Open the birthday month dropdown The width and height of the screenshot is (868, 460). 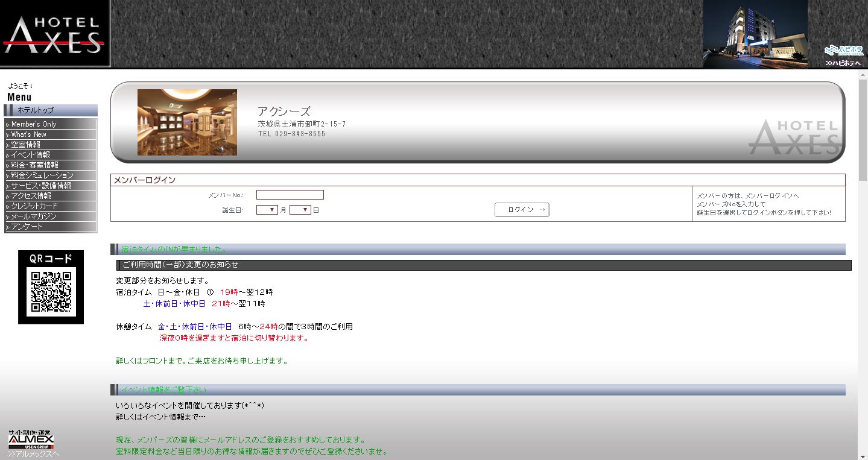[267, 210]
